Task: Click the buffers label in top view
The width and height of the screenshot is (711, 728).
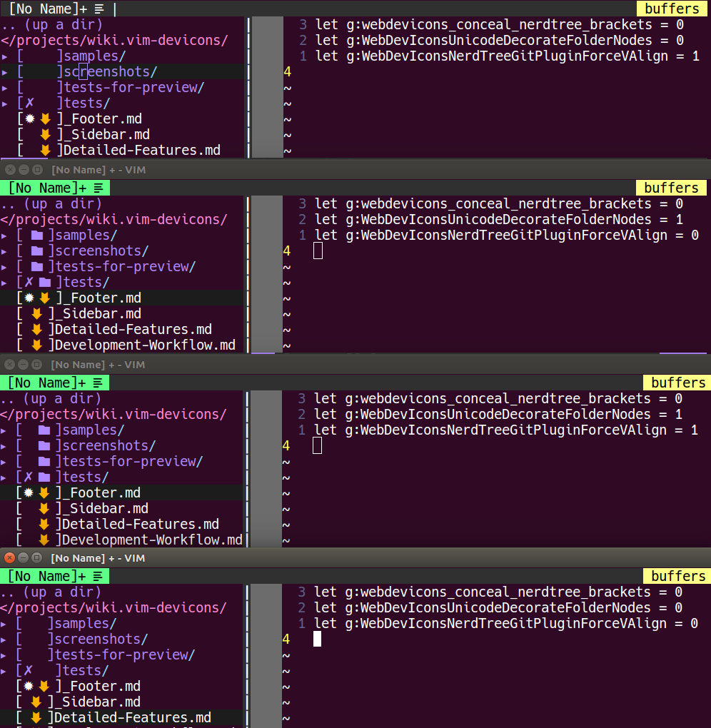Action: 672,9
